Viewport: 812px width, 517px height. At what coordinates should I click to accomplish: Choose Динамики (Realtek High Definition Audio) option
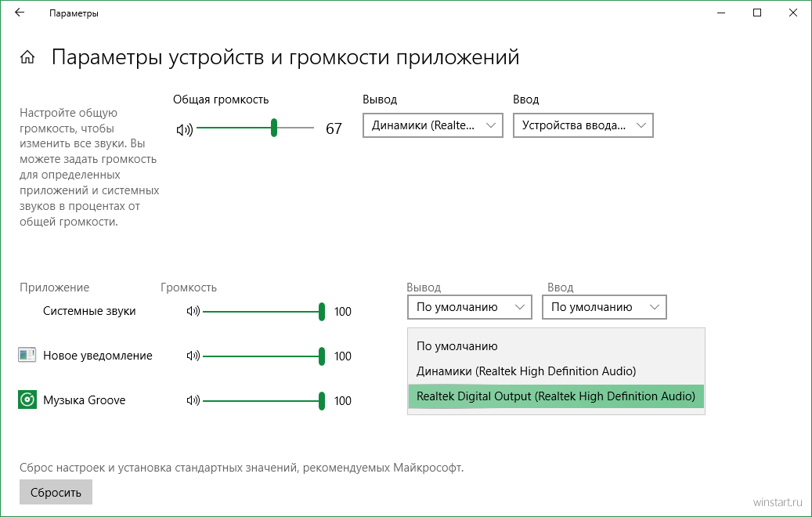click(556, 371)
